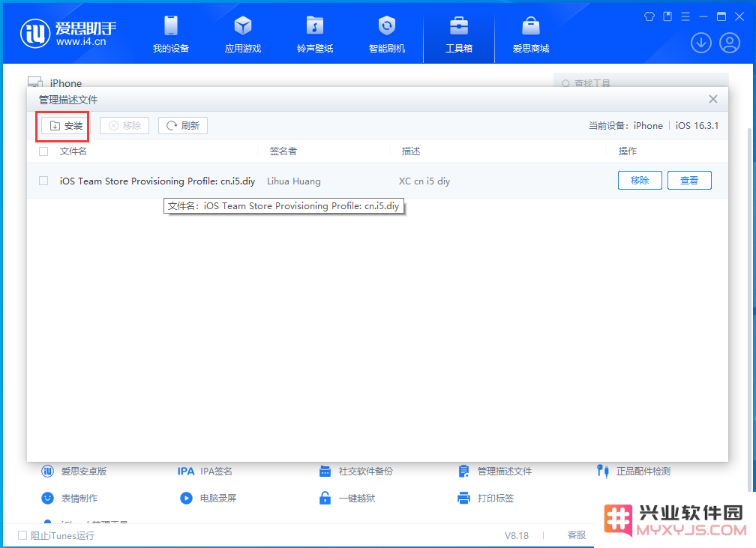Enable 阻止iTunes运行 checkbox

[x=22, y=535]
